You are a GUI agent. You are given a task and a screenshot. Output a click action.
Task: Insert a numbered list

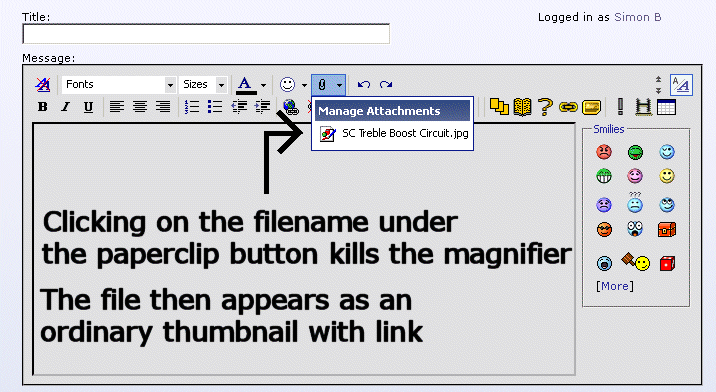[x=192, y=107]
